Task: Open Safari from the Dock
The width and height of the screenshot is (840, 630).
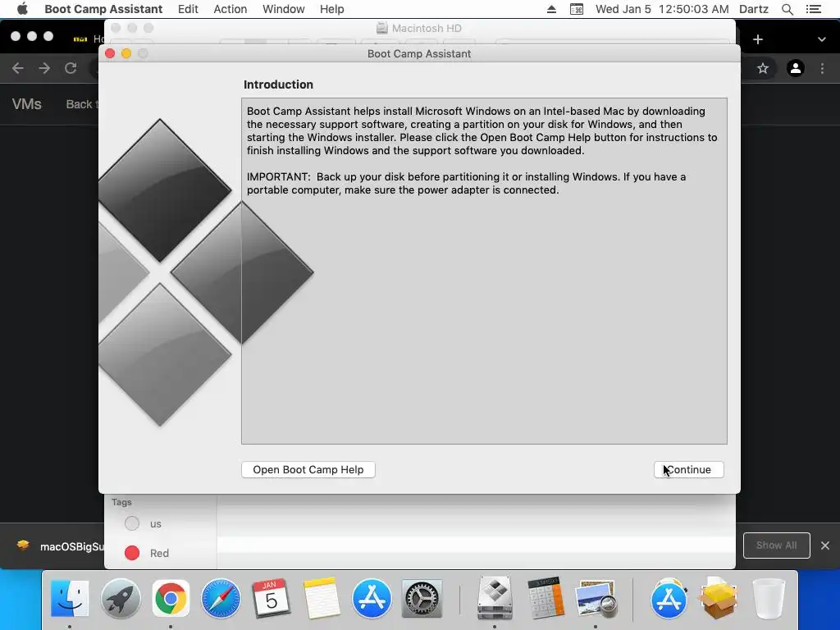Action: [x=221, y=598]
